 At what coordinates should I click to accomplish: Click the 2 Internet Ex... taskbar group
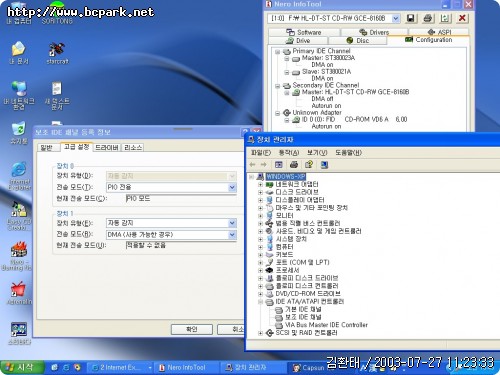coord(120,367)
